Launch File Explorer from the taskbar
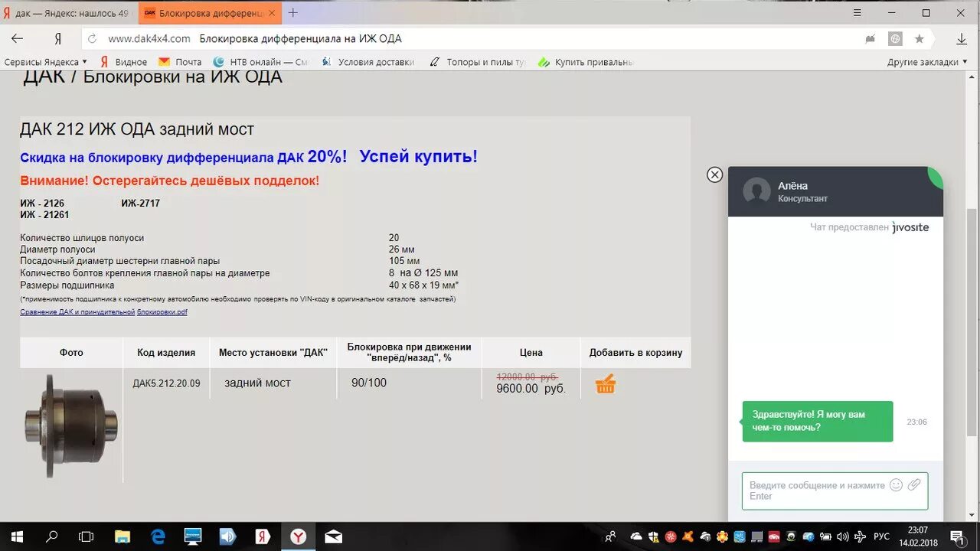Screen dimensions: 980x551 click(122, 536)
